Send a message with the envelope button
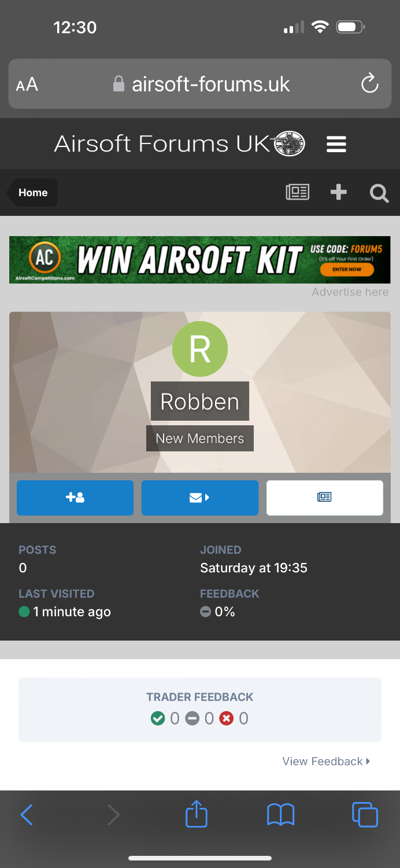The width and height of the screenshot is (400, 868). pos(200,498)
